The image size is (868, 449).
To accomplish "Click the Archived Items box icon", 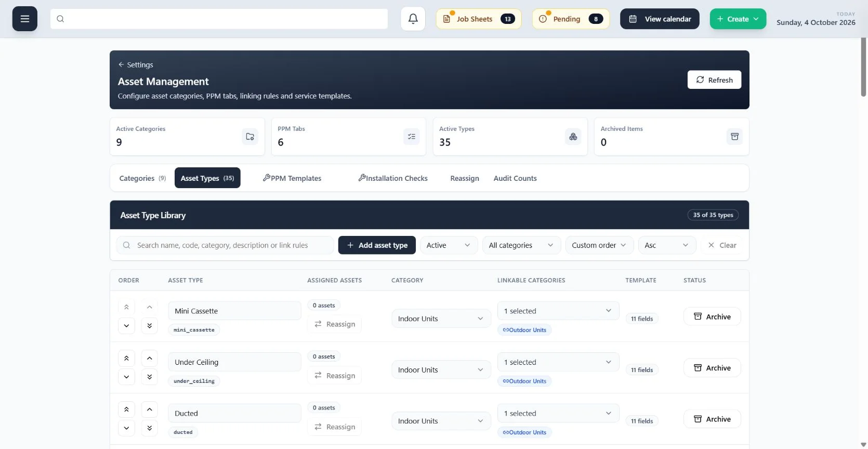I will pos(735,137).
